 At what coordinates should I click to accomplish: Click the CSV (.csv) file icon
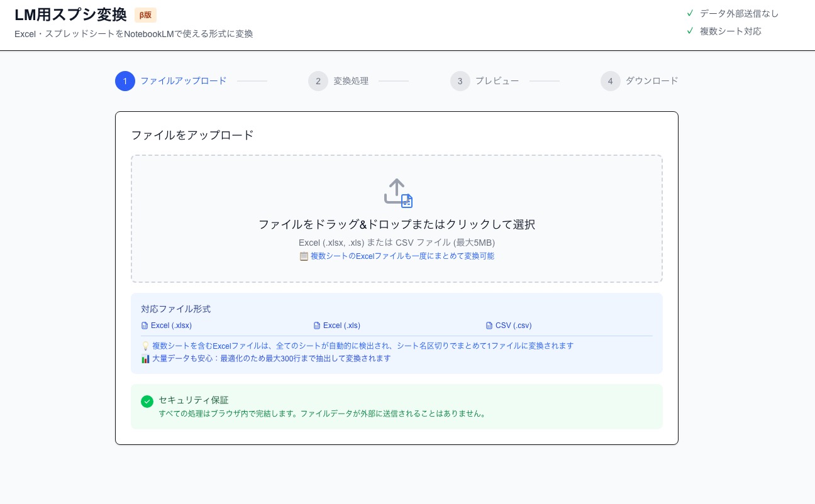(x=489, y=326)
